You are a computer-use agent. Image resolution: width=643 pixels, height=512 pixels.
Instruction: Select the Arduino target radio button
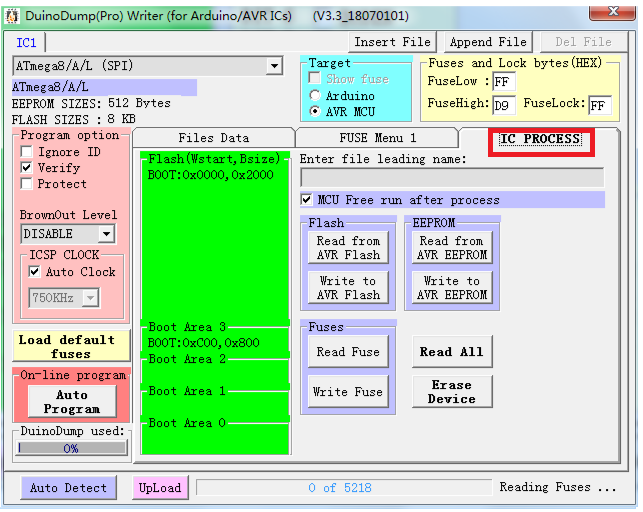[x=315, y=96]
